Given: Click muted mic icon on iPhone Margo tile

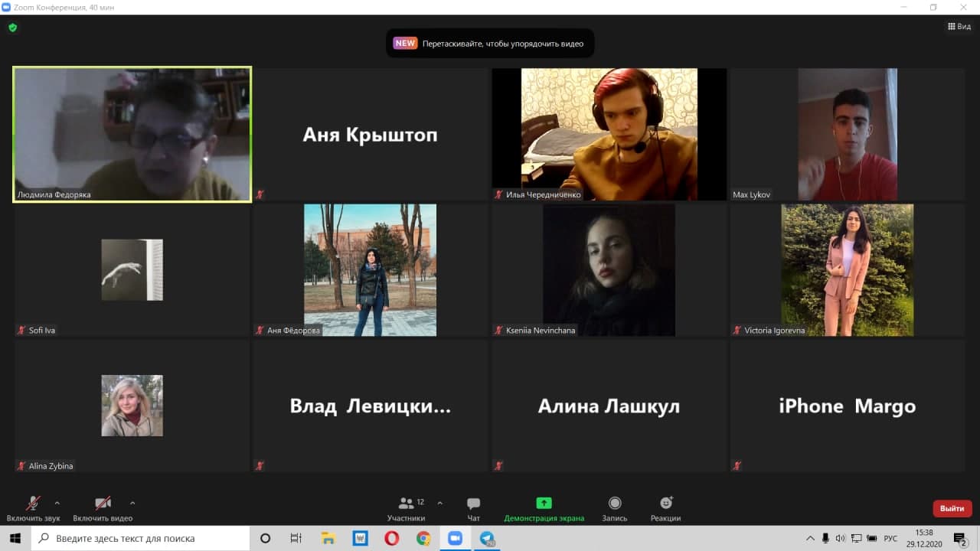Looking at the screenshot, I should tap(737, 465).
